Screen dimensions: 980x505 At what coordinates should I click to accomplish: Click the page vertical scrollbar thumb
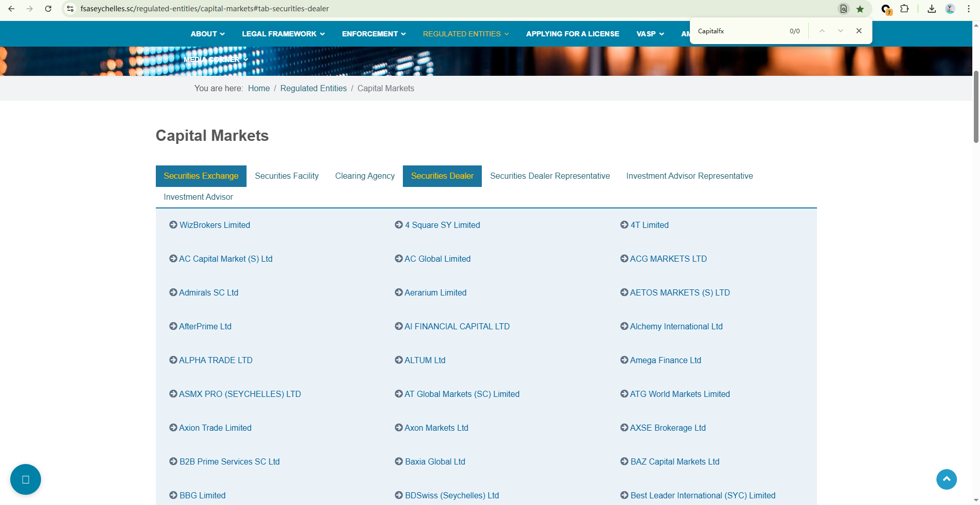976,107
